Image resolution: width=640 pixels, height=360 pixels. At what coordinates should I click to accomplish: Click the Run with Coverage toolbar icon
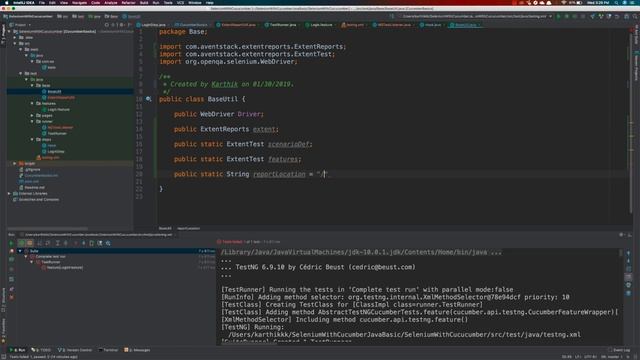[x=575, y=16]
